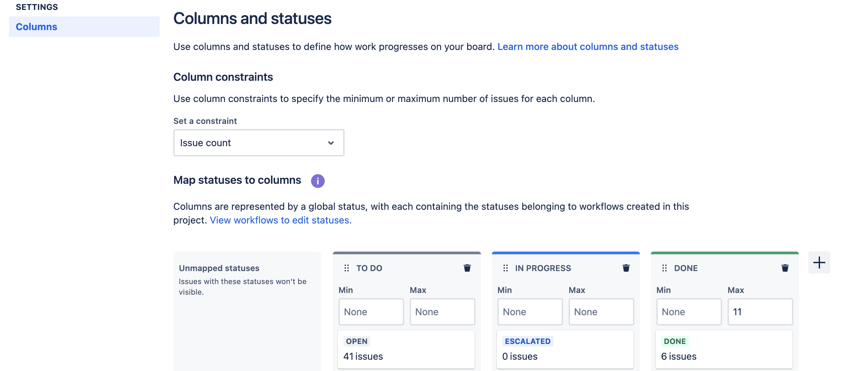Click the Min field of the TO DO column
The height and width of the screenshot is (371, 868).
[371, 312]
